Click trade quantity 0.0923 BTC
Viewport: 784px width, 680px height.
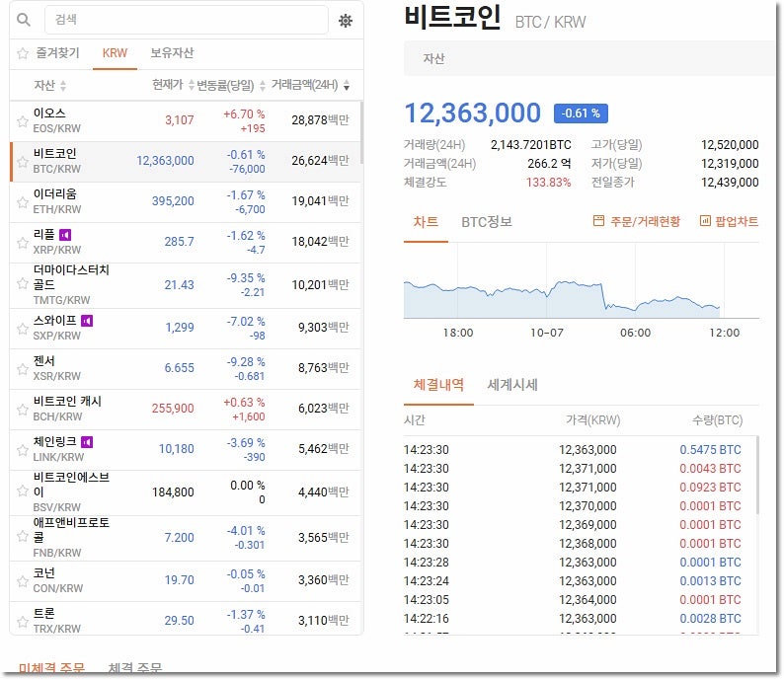(x=710, y=488)
